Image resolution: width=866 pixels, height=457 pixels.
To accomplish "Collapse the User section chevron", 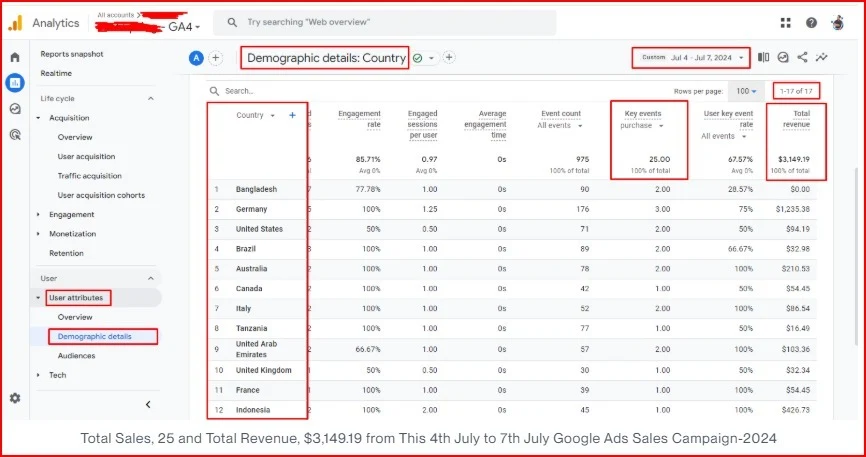I will pyautogui.click(x=151, y=279).
